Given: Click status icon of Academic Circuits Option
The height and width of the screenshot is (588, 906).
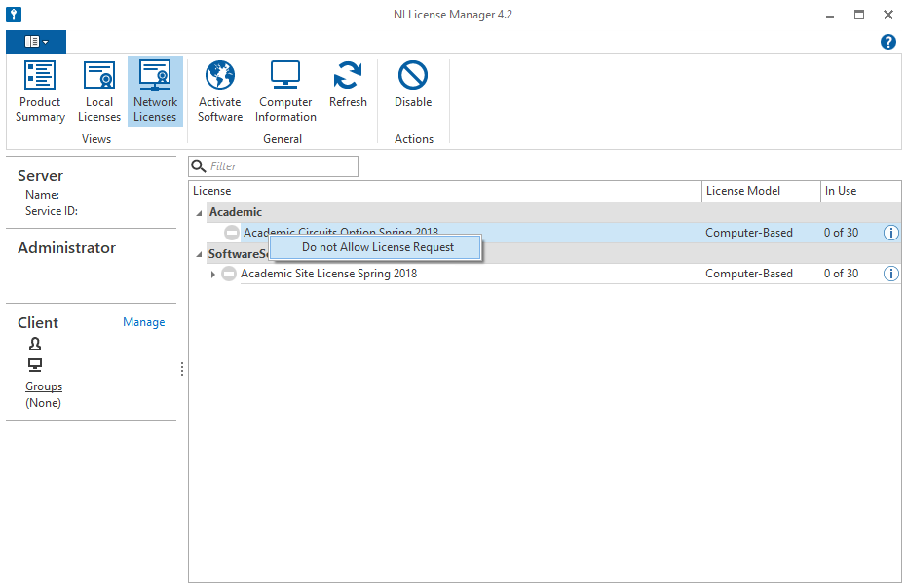Looking at the screenshot, I should [x=232, y=233].
